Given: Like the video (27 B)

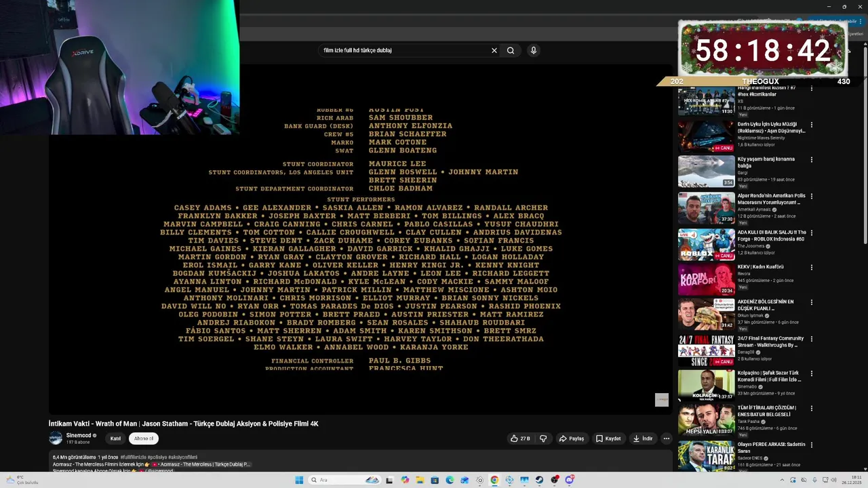Looking at the screenshot, I should [x=521, y=439].
